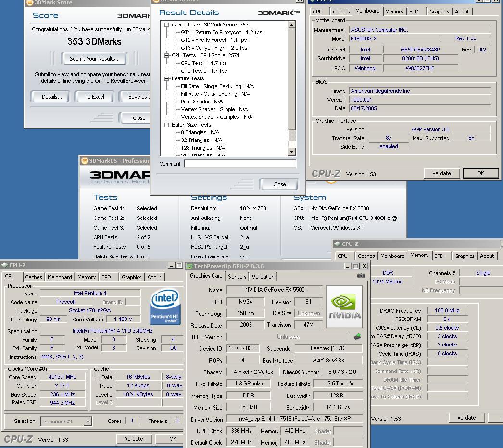Select tree row 32 Triangles N/A
The height and width of the screenshot is (448, 503).
[201, 140]
